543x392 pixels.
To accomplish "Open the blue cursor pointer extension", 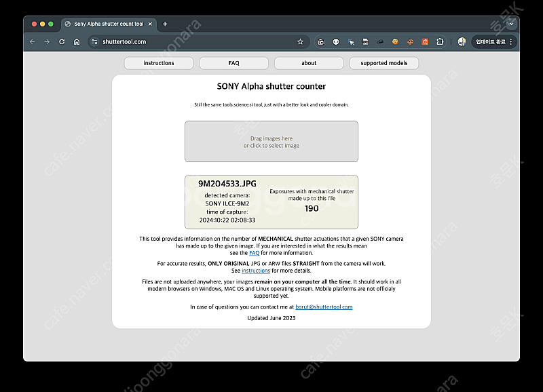I will (x=351, y=42).
